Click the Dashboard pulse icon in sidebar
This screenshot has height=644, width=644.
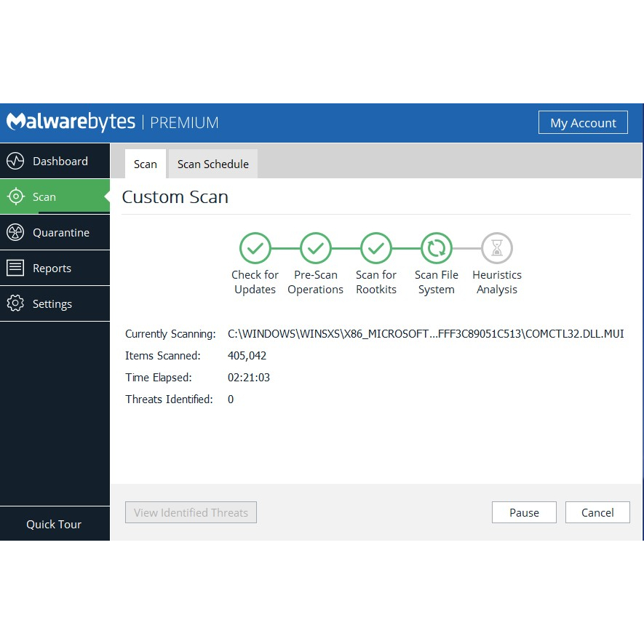[x=15, y=162]
